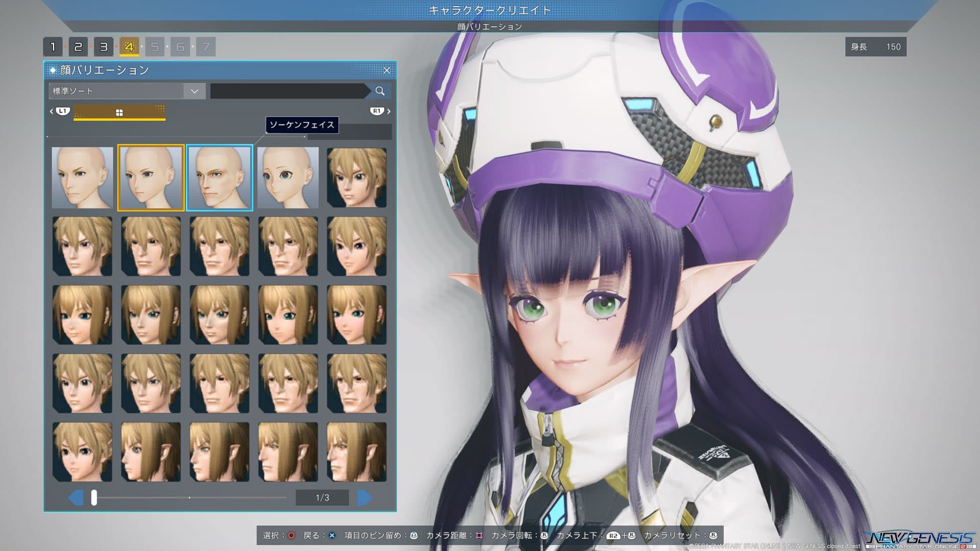980x551 pixels.
Task: Click the 選択 circle button hint
Action: [279, 535]
